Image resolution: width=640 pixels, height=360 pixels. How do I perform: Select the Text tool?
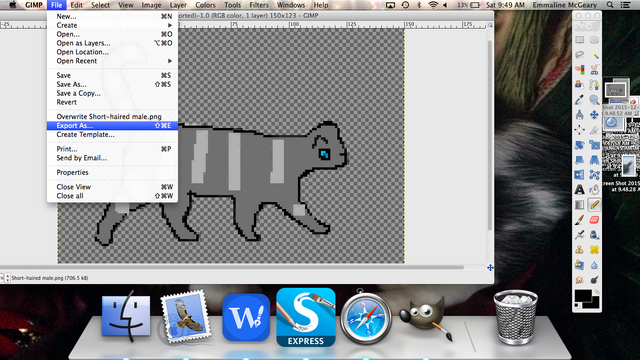[x=580, y=189]
